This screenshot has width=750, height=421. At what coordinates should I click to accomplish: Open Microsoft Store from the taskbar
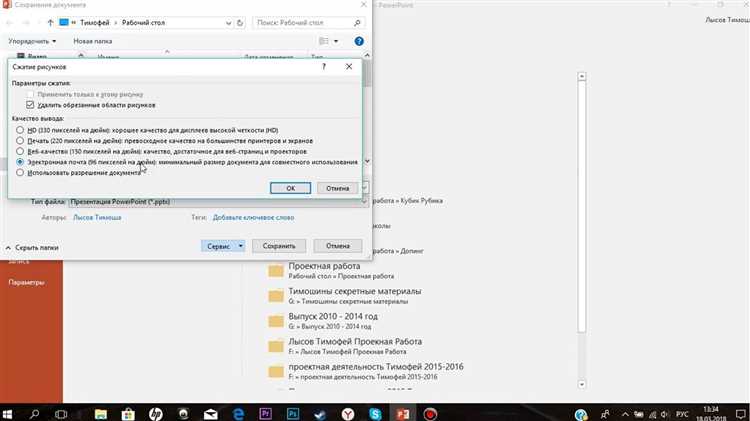[128, 414]
